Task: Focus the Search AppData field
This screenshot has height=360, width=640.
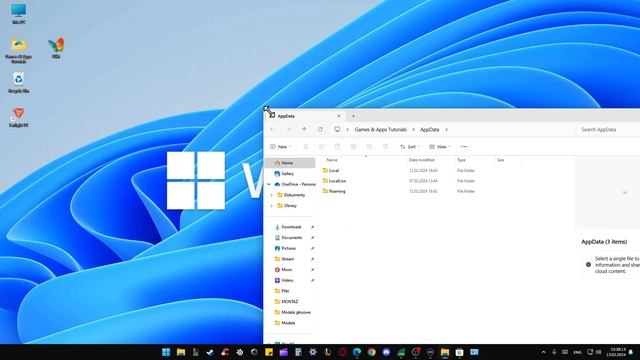Action: click(x=608, y=129)
